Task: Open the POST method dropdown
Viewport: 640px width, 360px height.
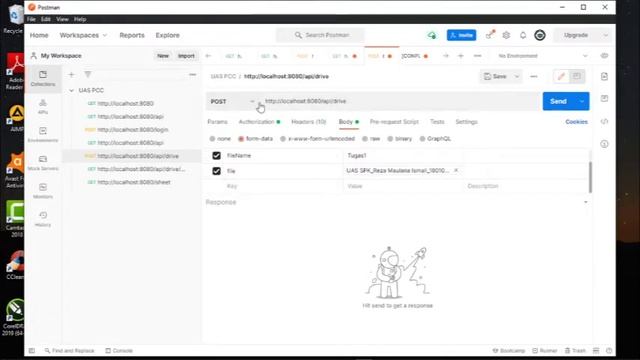Action: [x=232, y=101]
